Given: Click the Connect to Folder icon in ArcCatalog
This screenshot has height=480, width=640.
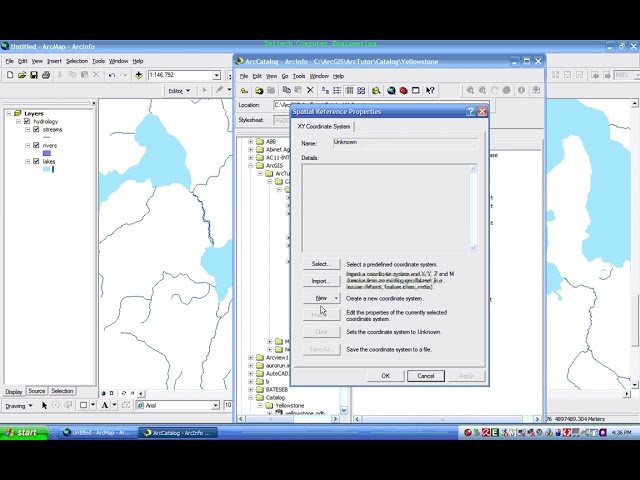Looking at the screenshot, I should (x=259, y=91).
